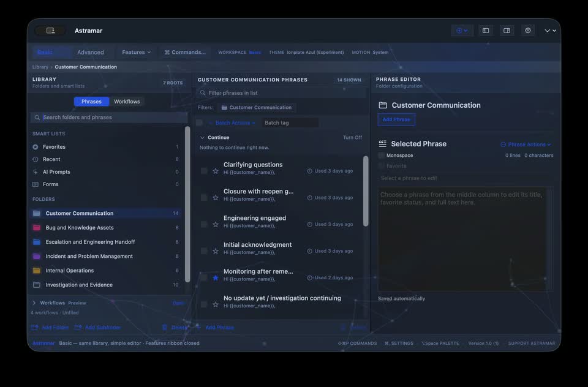
Task: Focus the Filter phrases in list field
Action: pyautogui.click(x=281, y=92)
